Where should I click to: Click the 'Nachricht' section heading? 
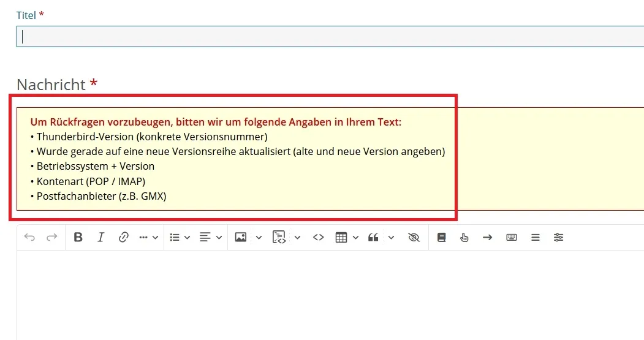point(51,85)
